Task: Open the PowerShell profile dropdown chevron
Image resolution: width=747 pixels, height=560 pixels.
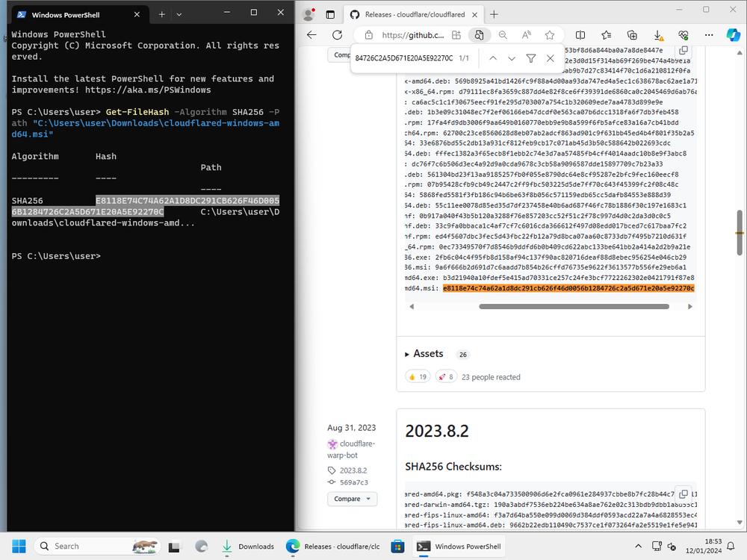Action: [x=179, y=15]
